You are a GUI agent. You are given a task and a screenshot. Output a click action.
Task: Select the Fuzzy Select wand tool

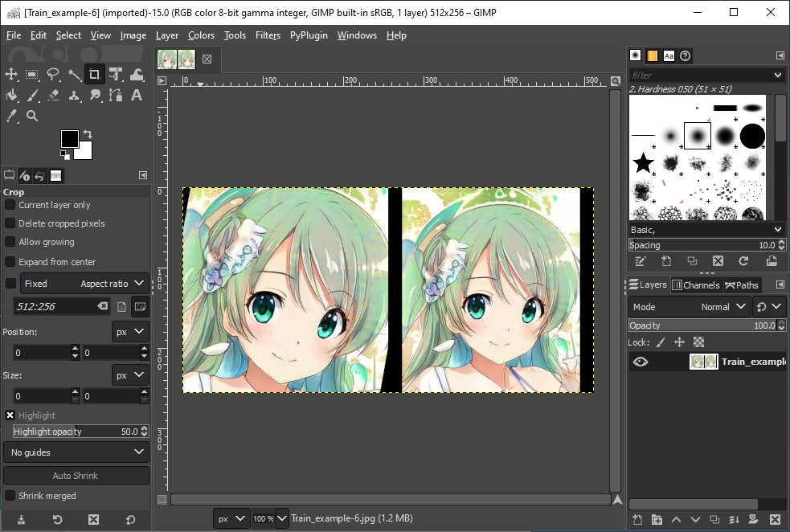click(x=74, y=75)
